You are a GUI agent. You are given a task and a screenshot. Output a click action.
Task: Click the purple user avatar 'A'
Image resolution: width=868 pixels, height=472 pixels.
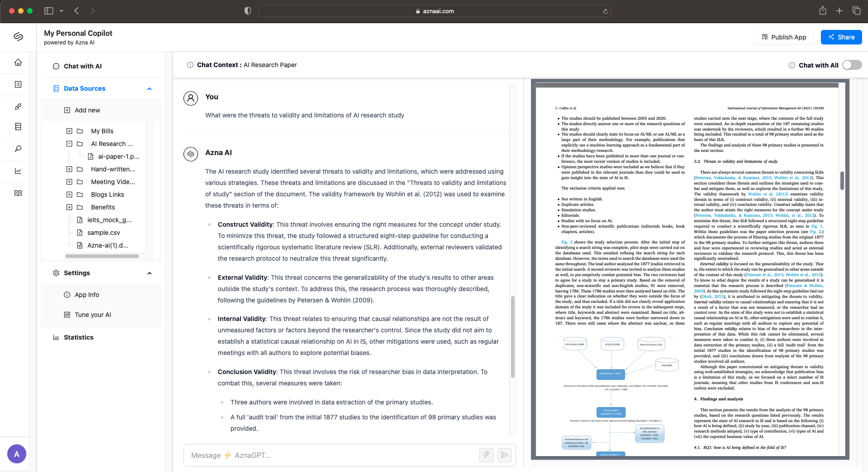(x=17, y=454)
